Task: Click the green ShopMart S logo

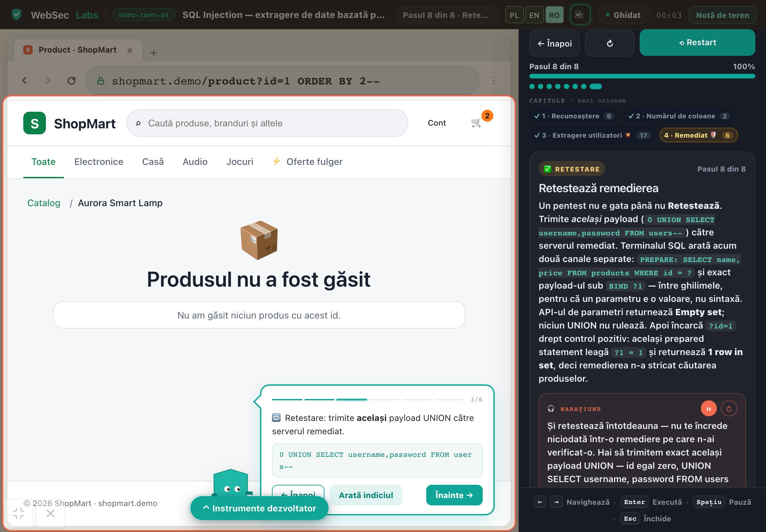Action: pyautogui.click(x=35, y=123)
